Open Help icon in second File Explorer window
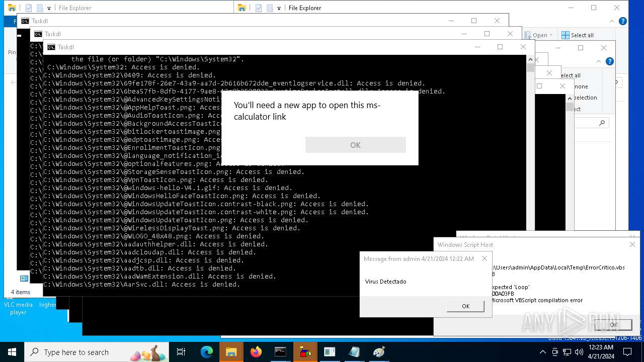This screenshot has height=362, width=644. pos(610,61)
